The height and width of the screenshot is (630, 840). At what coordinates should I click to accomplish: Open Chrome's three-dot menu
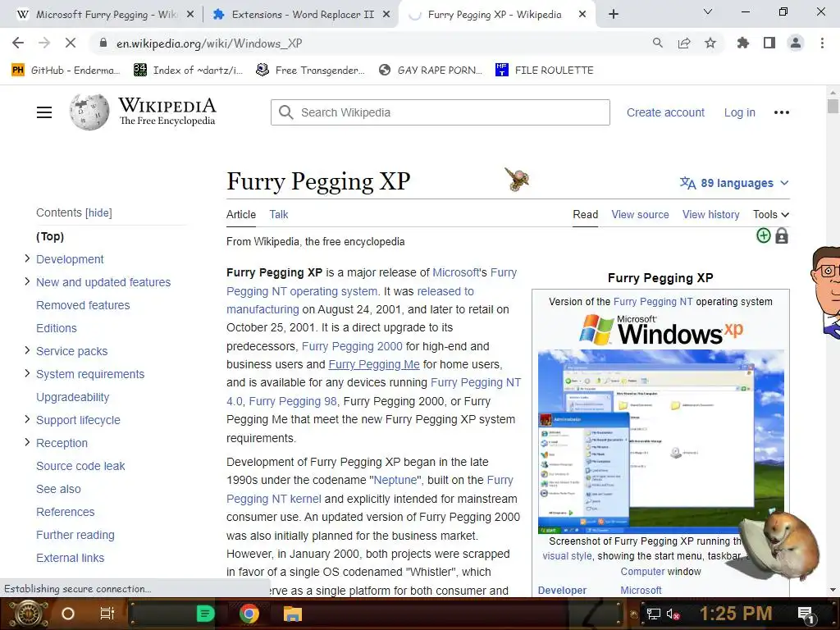coord(822,43)
